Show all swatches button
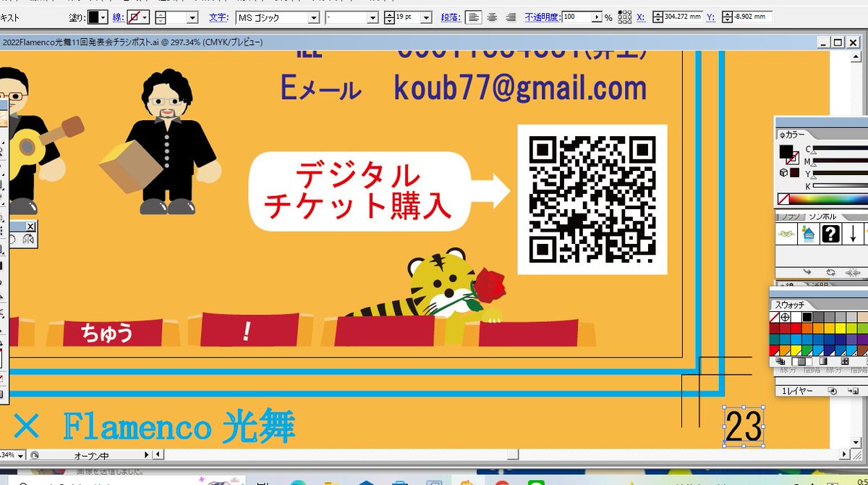Screen dimensions: 868x485 pos(780,361)
